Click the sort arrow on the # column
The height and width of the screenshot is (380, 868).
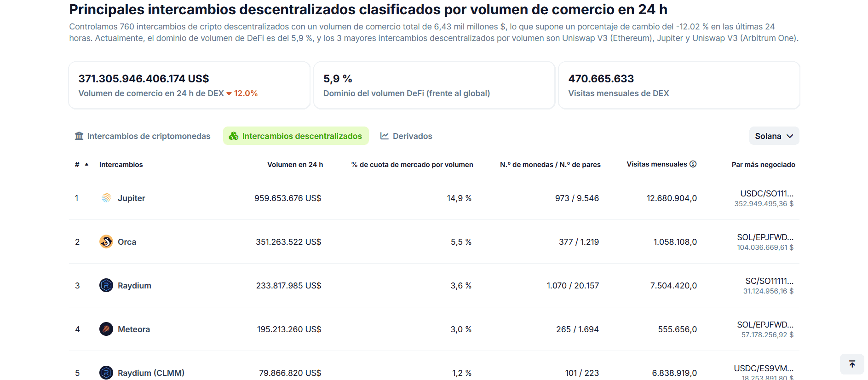(86, 164)
